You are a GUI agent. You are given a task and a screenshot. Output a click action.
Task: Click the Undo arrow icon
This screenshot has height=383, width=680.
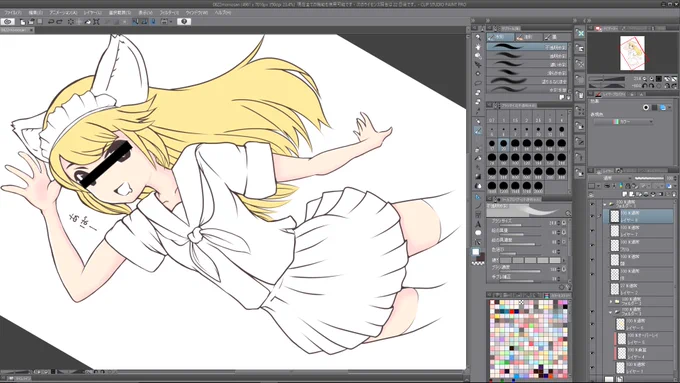pyautogui.click(x=51, y=21)
